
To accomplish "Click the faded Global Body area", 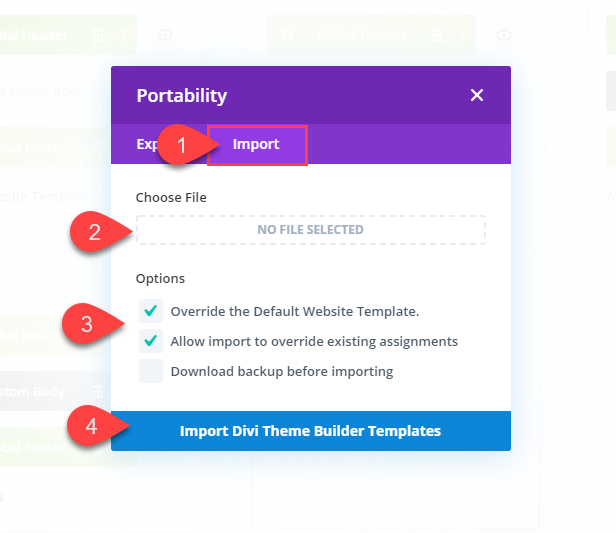I will click(x=42, y=92).
